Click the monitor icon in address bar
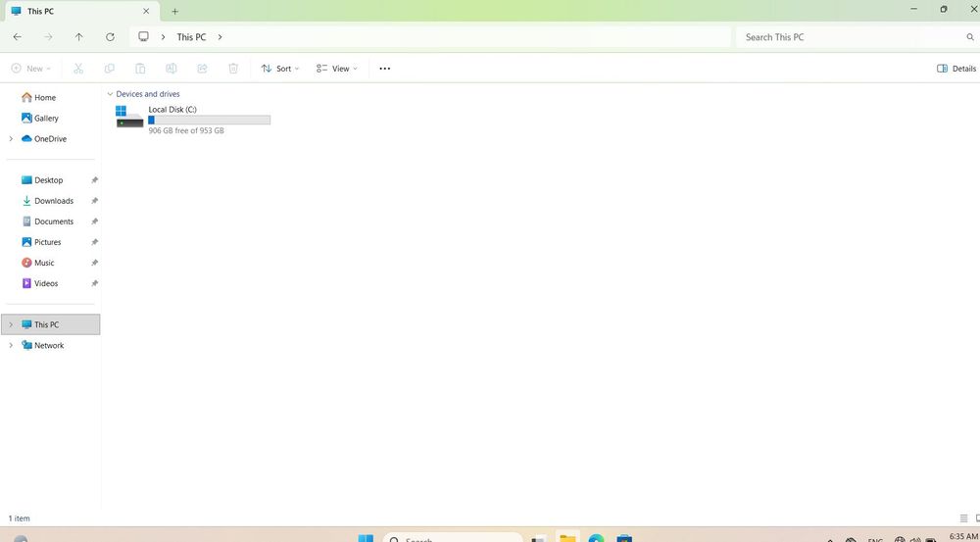This screenshot has width=980, height=542. point(144,37)
